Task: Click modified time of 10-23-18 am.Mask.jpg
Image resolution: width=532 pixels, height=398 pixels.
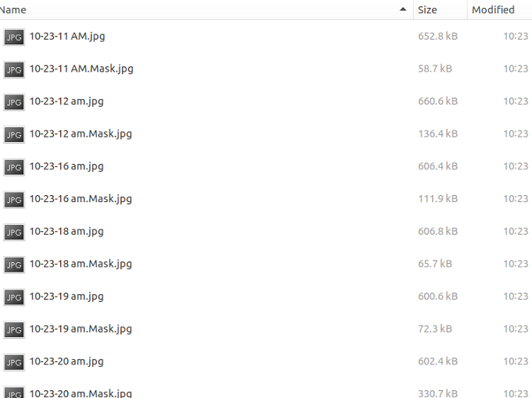Action: pos(516,265)
